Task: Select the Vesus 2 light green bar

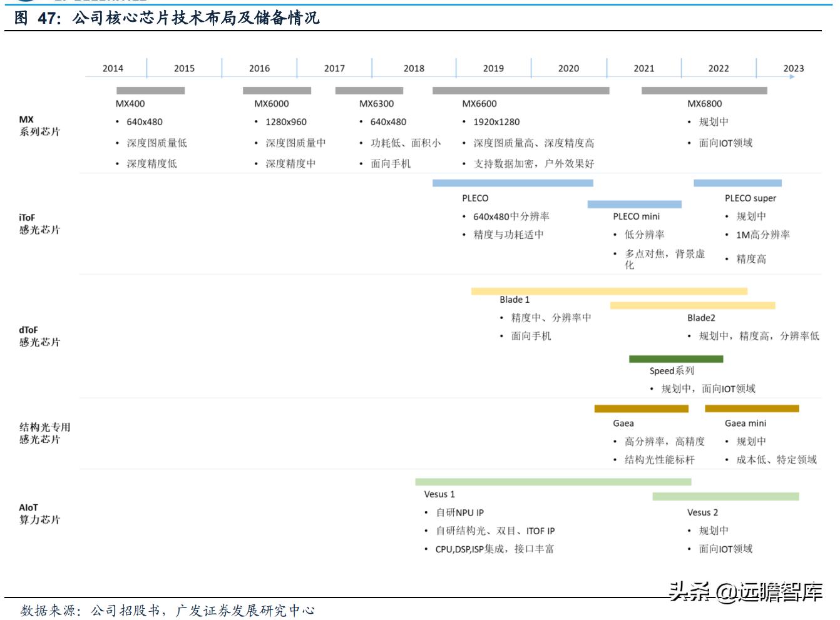Action: pyautogui.click(x=725, y=495)
